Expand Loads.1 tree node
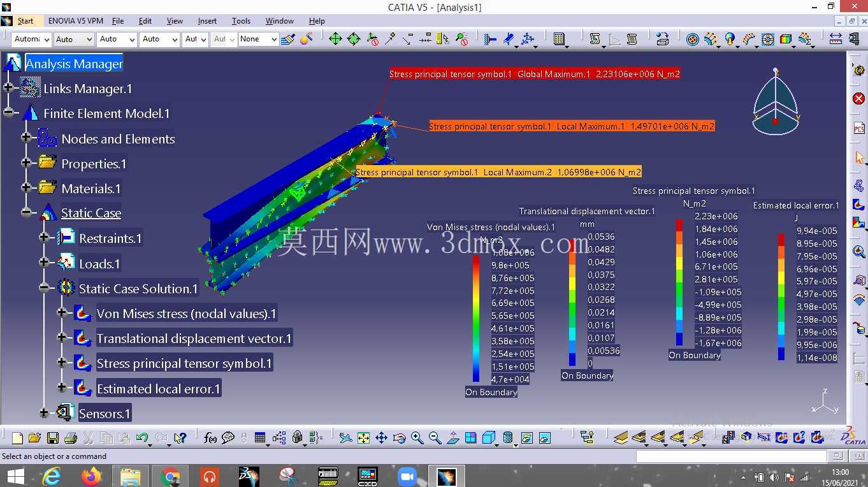Viewport: 868px width, 487px height. tap(44, 262)
